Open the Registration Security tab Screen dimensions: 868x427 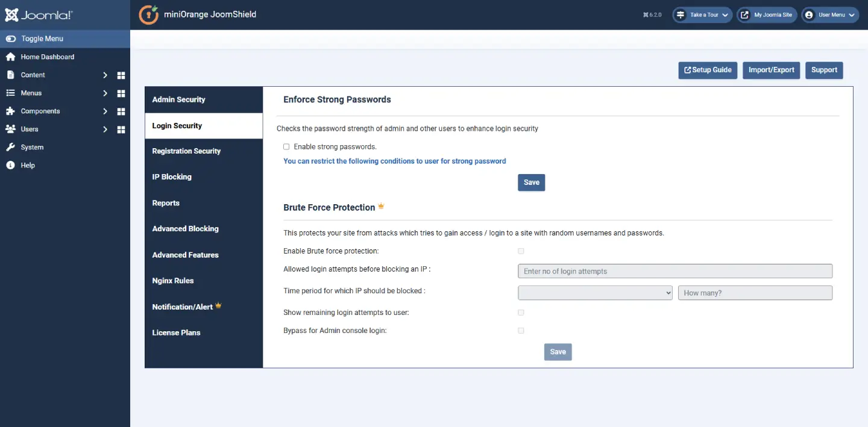pyautogui.click(x=204, y=151)
